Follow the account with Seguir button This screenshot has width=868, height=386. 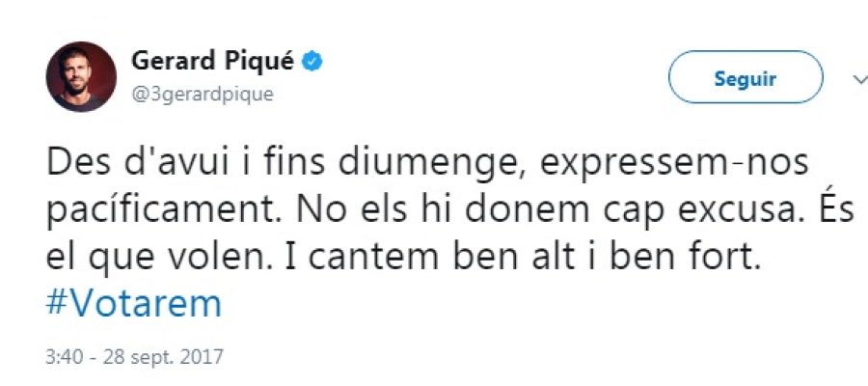pyautogui.click(x=746, y=77)
